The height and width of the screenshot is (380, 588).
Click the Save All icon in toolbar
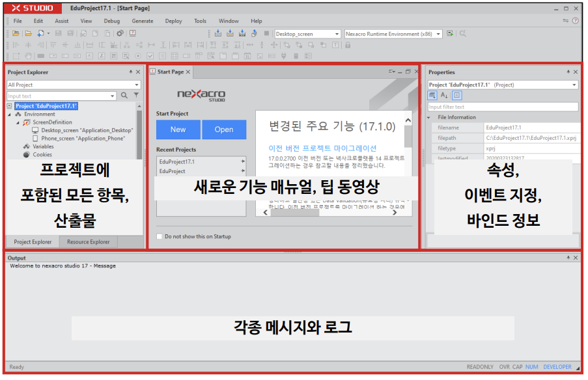[70, 33]
